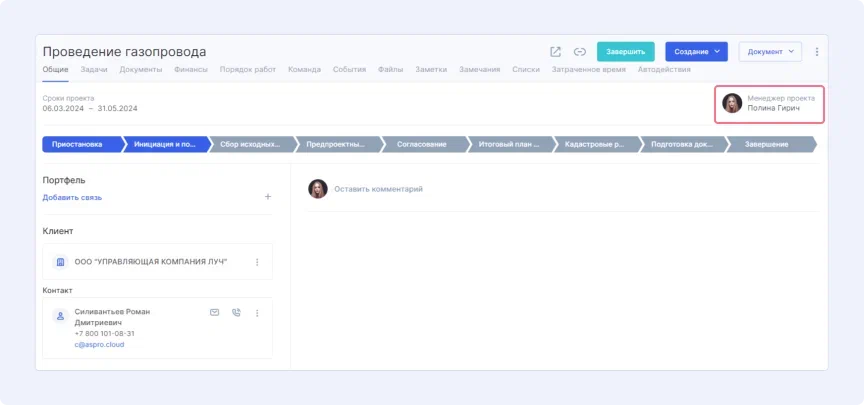Screen dimensions: 864x405
Task: Open the c@aspro.cloud email link
Action: (99, 344)
